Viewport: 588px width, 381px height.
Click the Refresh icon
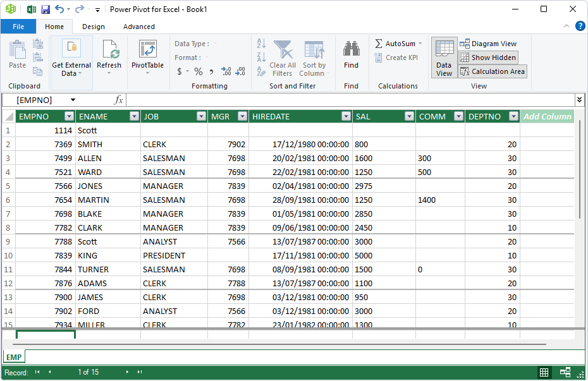point(110,49)
